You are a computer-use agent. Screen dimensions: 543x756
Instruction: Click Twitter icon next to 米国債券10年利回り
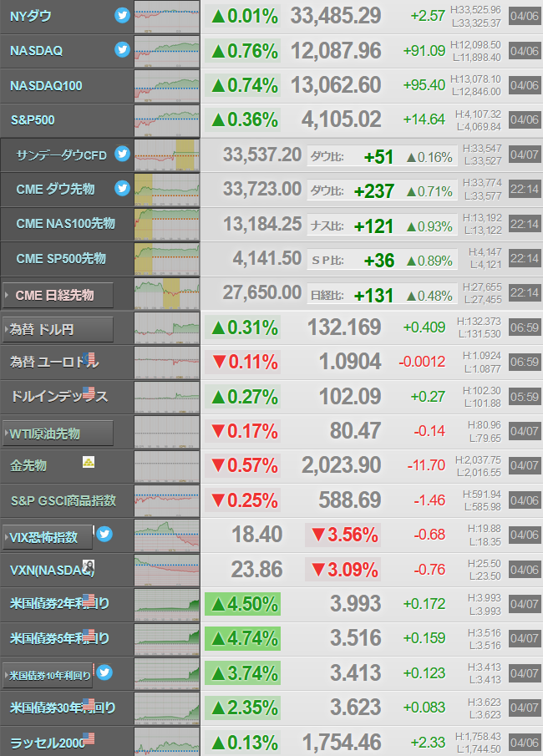[x=104, y=672]
